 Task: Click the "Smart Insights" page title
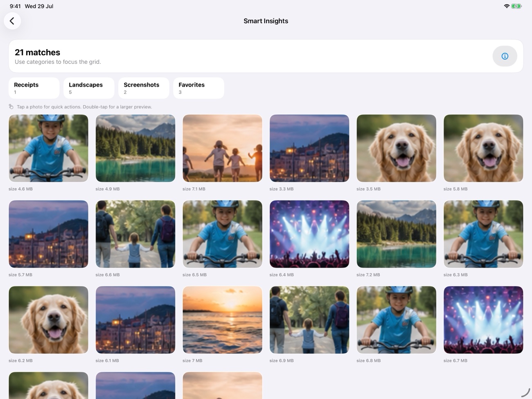click(266, 21)
